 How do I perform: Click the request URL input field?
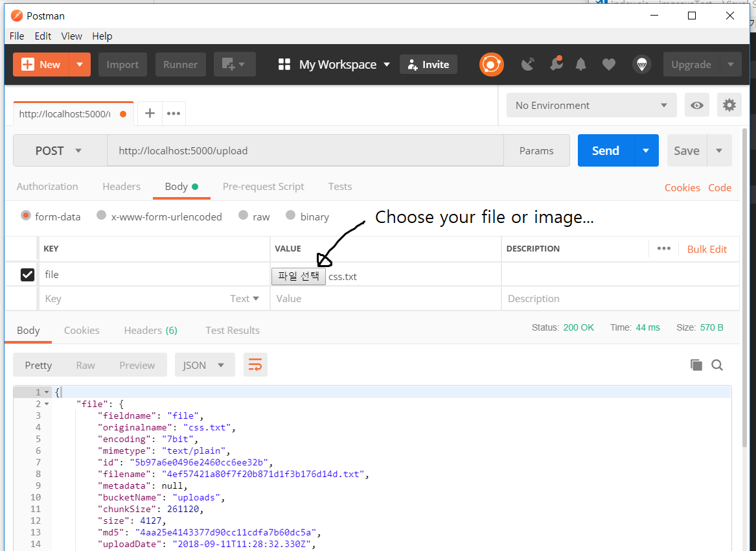[x=305, y=150]
